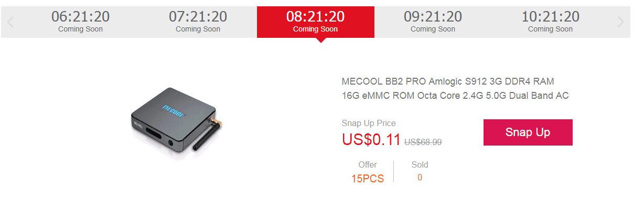Click the crossed-out US$68.99 original price
This screenshot has width=644, height=206.
point(423,142)
